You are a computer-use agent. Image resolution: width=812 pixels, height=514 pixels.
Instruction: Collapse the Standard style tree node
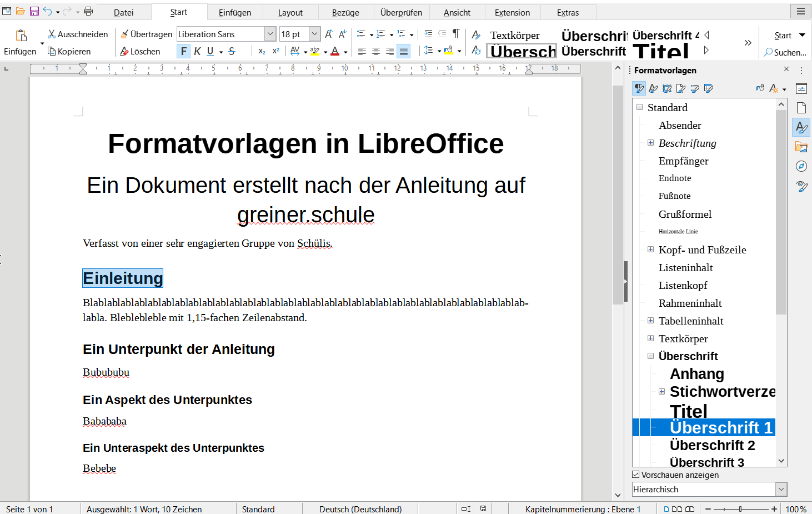pyautogui.click(x=640, y=107)
